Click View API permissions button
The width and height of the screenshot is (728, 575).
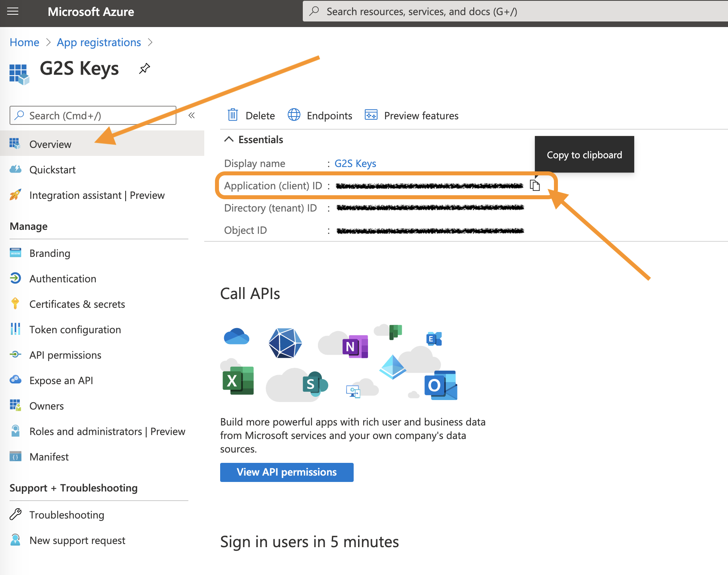287,472
